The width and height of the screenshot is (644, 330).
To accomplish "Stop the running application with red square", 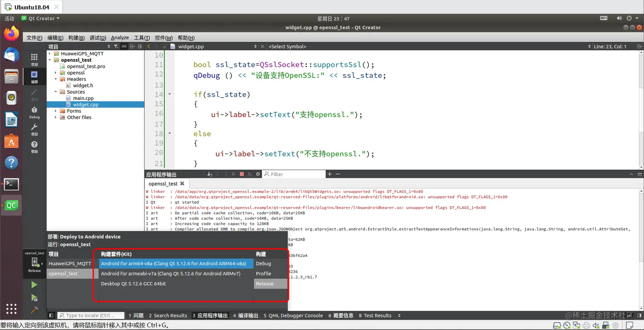I will [x=242, y=174].
